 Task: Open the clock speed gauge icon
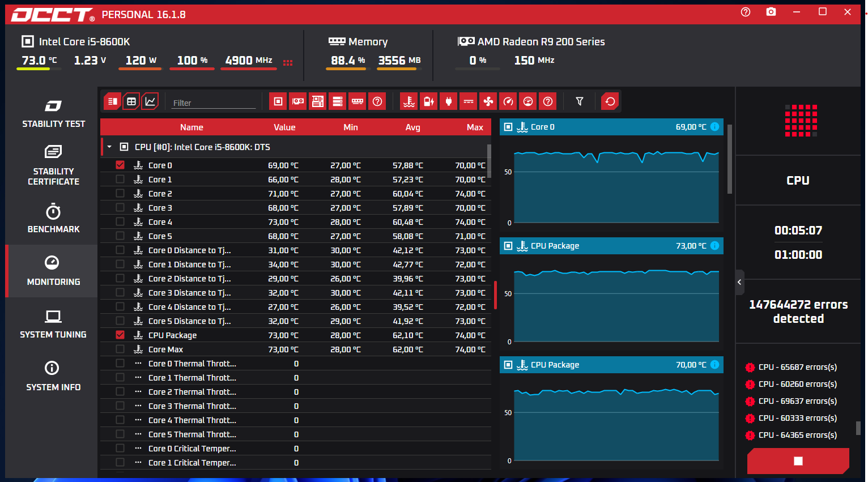(508, 101)
